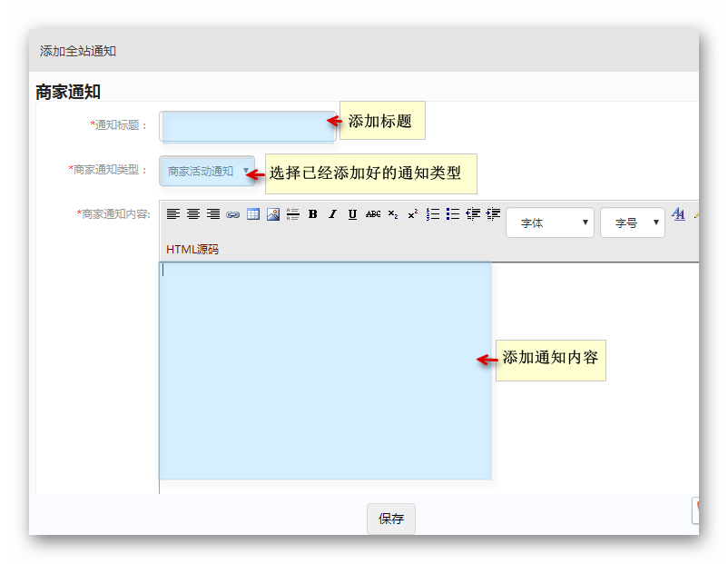728x564 pixels.
Task: Insert an image with the picture icon
Action: pyautogui.click(x=273, y=213)
